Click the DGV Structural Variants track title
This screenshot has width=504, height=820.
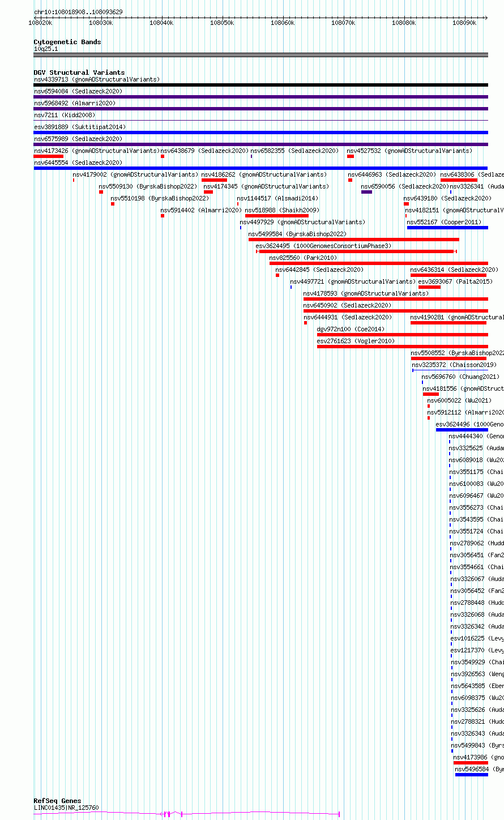coord(79,72)
